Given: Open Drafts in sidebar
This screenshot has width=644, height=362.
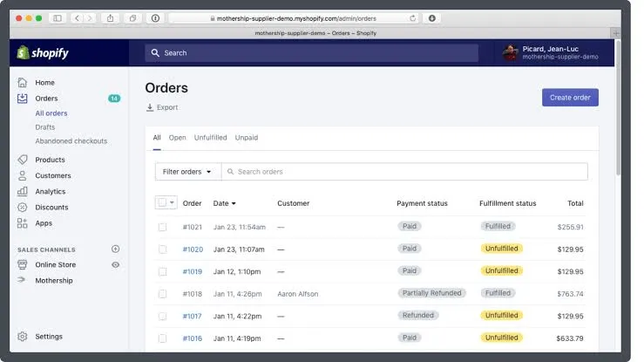Looking at the screenshot, I should (45, 127).
